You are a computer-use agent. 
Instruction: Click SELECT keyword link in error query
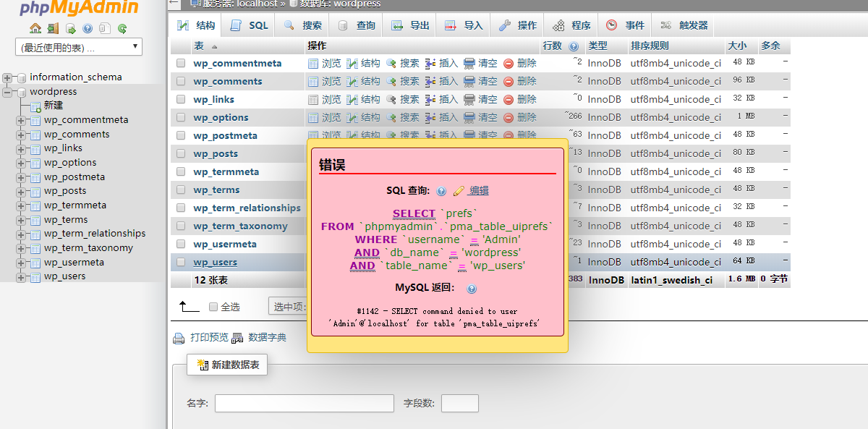click(x=414, y=213)
